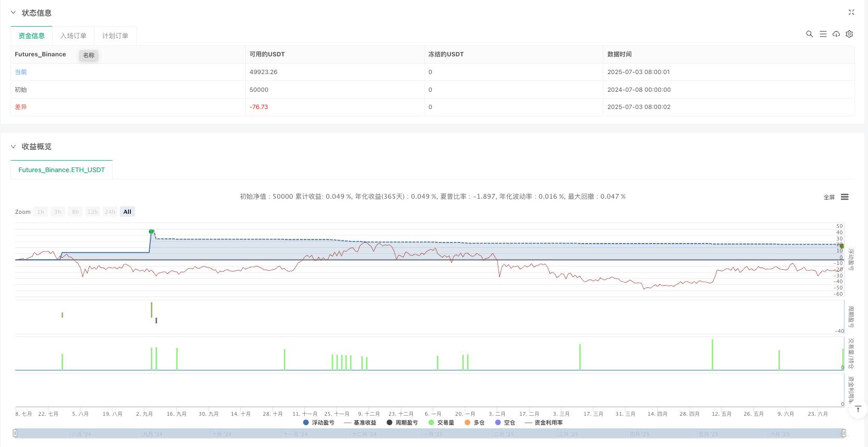Click the search magnifier icon
The image size is (868, 447).
tap(810, 34)
